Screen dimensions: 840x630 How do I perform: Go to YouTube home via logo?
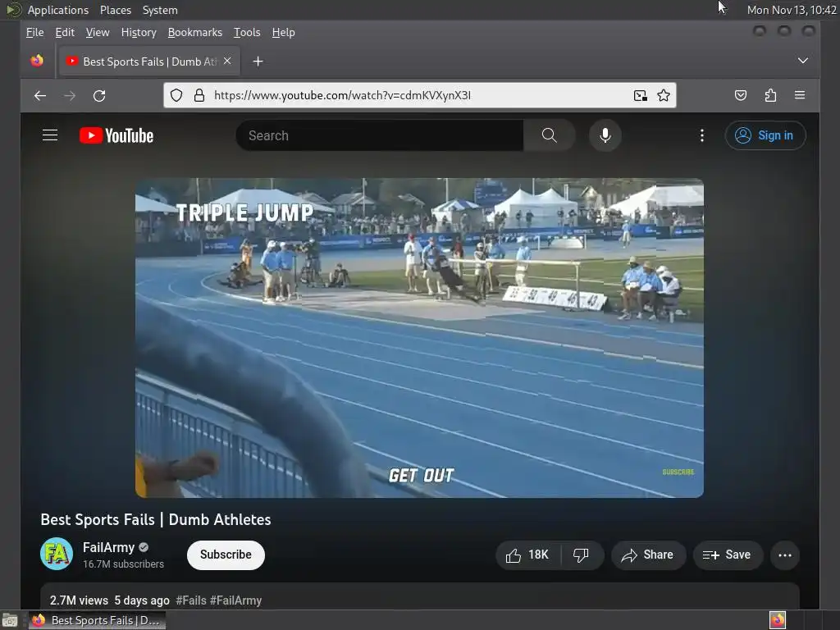[116, 135]
